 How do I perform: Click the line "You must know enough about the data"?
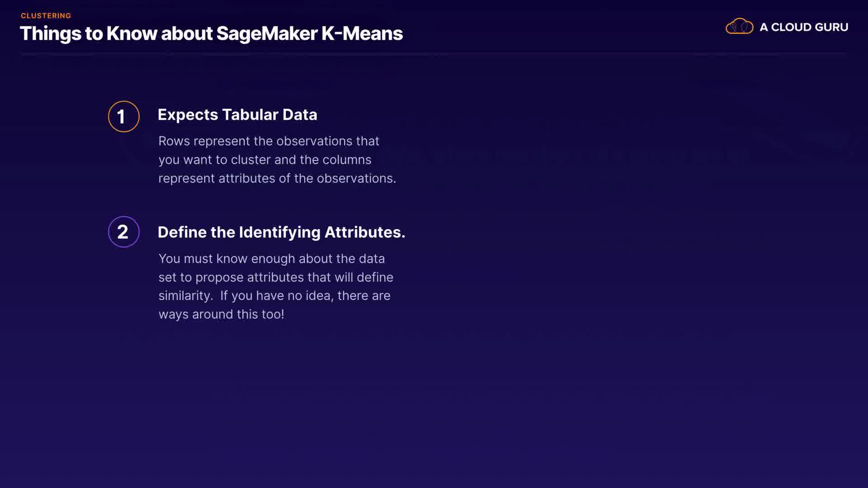coord(271,258)
